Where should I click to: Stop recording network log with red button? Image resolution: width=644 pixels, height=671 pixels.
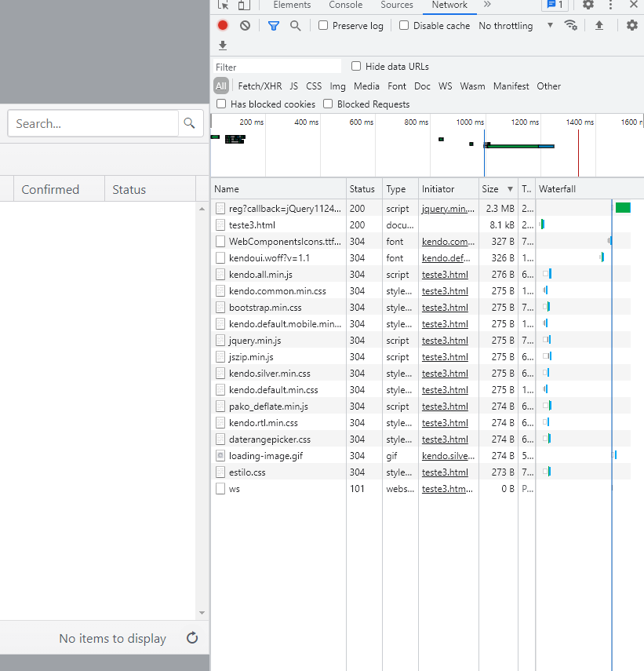point(223,25)
